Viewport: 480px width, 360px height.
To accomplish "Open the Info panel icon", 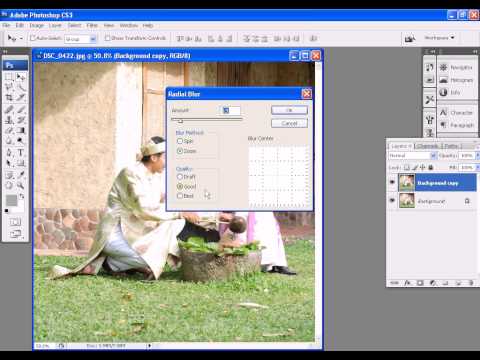I will 443,92.
